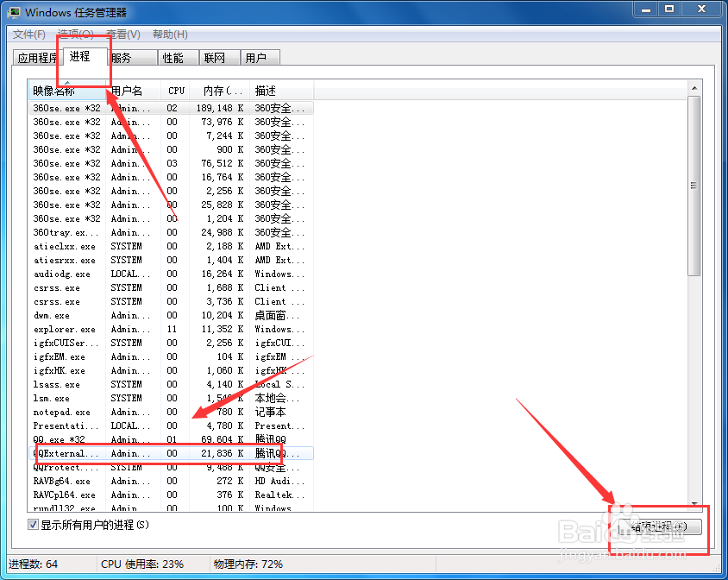Open the 用户 tab
The image size is (728, 580).
[260, 58]
